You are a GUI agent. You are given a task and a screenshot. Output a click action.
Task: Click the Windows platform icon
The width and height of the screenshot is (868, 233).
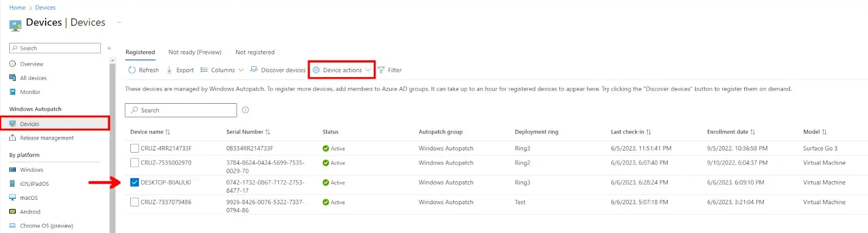tap(12, 169)
